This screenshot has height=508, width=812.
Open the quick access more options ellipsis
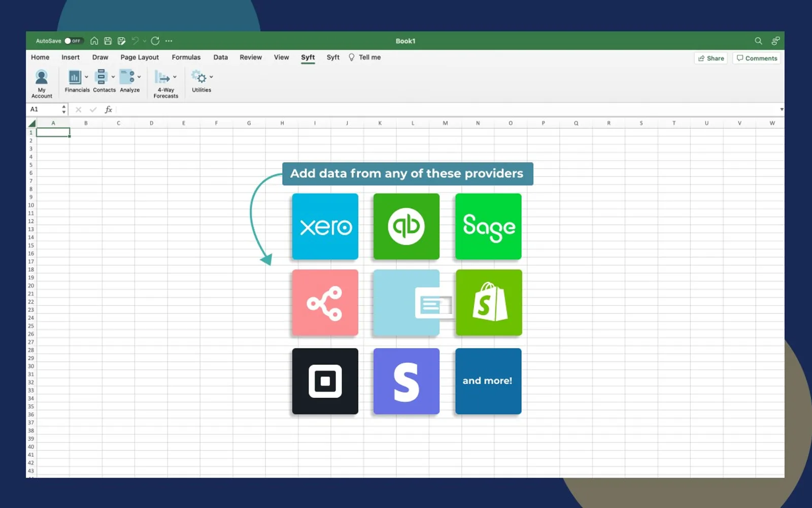tap(169, 41)
